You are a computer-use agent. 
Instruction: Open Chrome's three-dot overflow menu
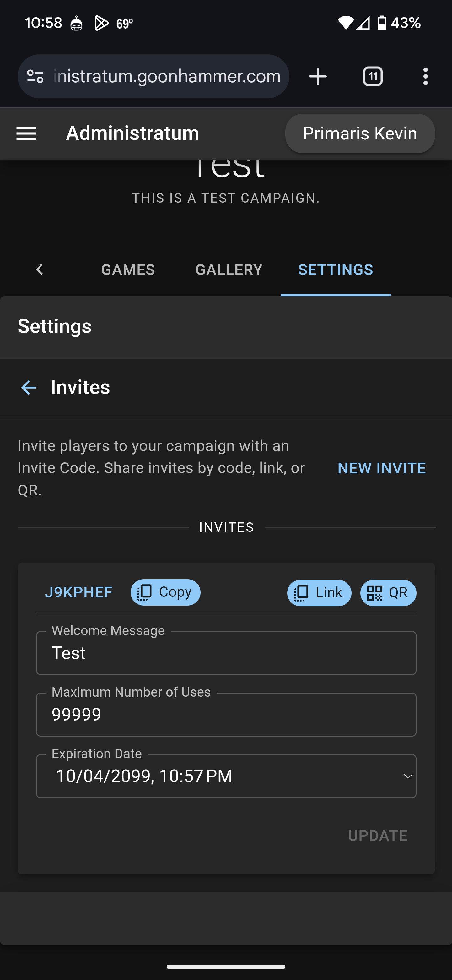(425, 76)
